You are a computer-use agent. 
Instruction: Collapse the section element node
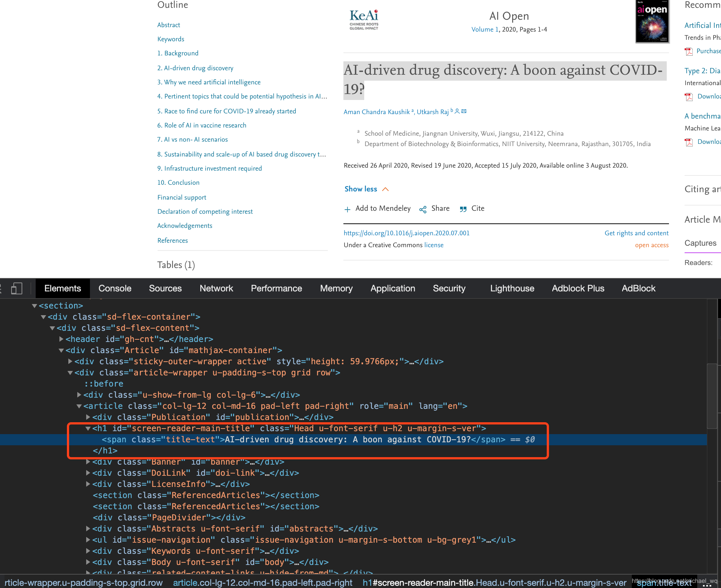pos(35,306)
